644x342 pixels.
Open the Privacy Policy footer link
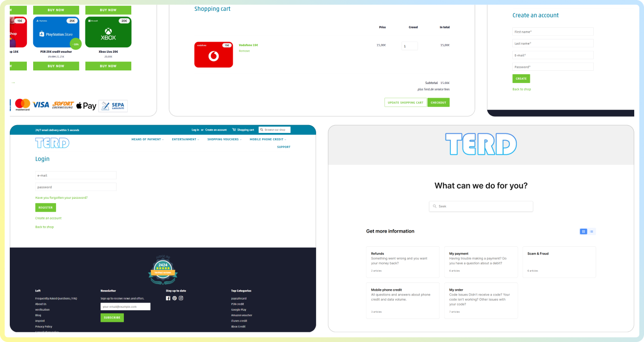click(44, 326)
